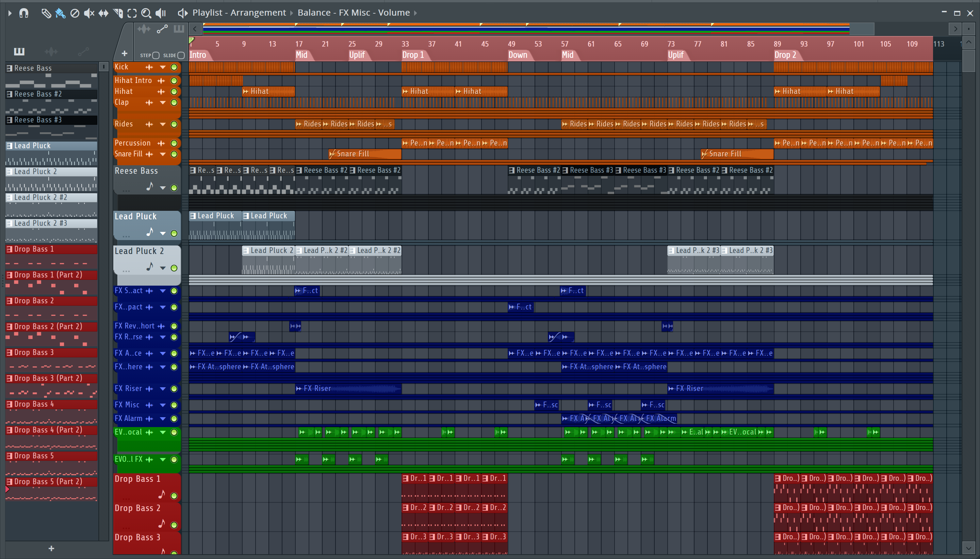This screenshot has height=559, width=980.
Task: Mute the Lead Pluck 2 track
Action: [174, 268]
